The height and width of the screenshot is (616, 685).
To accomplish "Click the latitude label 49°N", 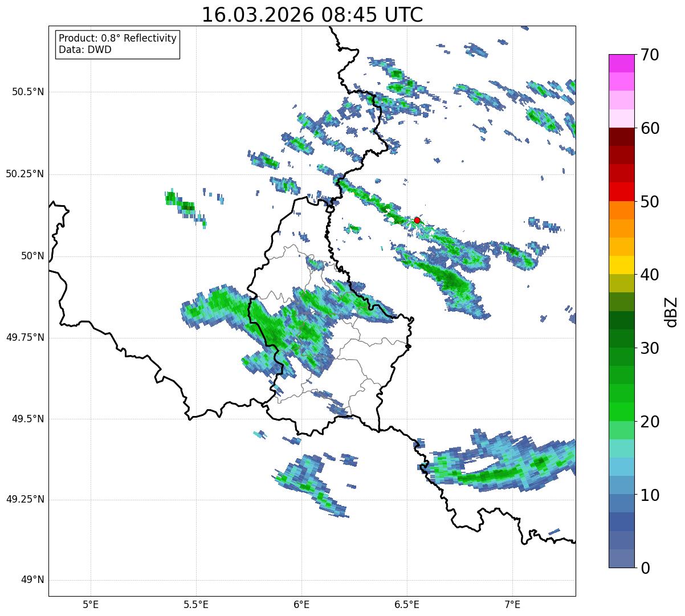I will point(32,580).
